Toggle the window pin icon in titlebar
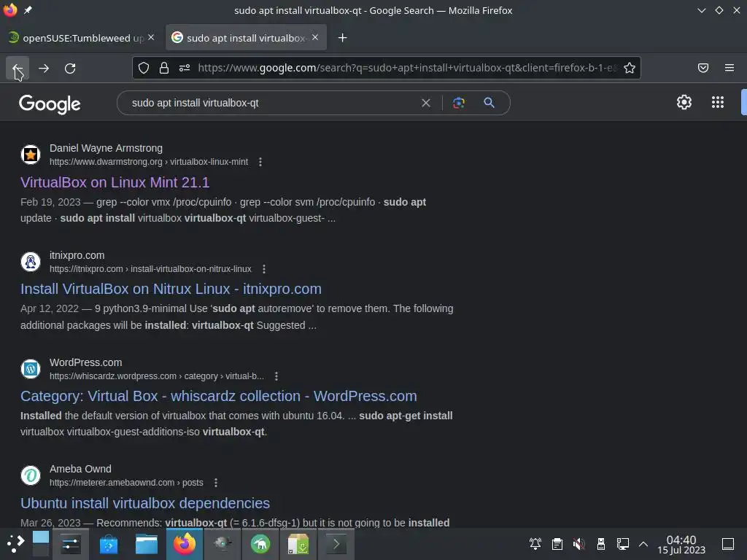The width and height of the screenshot is (747, 560). [28, 10]
